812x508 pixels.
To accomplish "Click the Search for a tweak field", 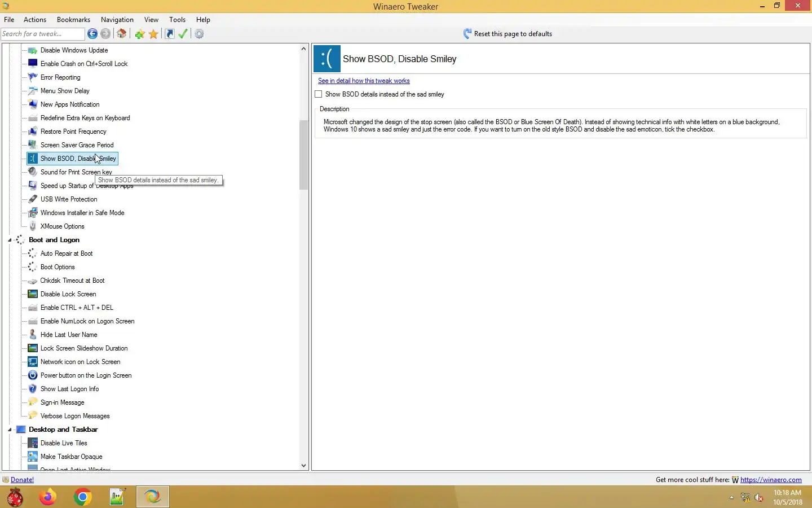I will pyautogui.click(x=42, y=34).
